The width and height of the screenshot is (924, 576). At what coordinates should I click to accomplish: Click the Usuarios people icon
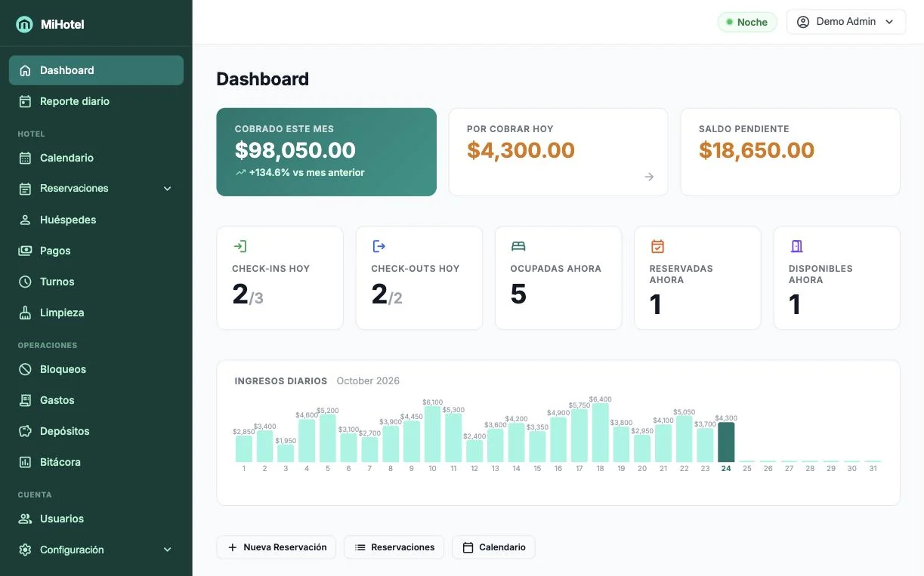click(x=25, y=519)
